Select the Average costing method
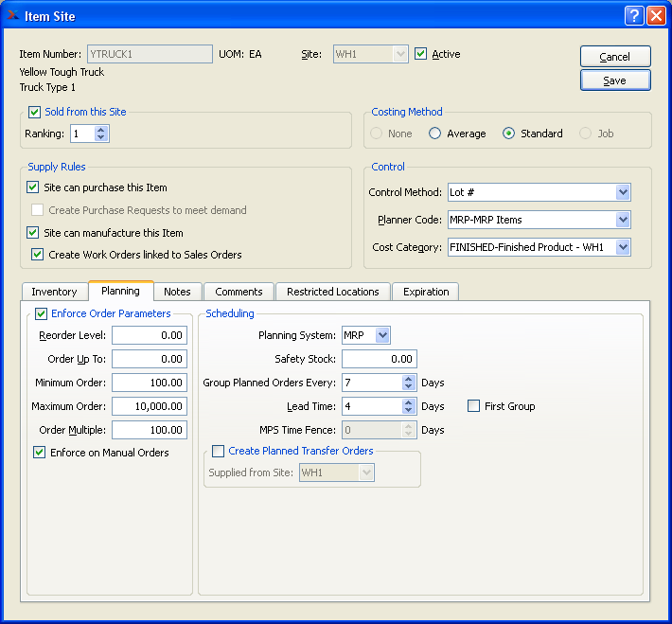The height and width of the screenshot is (624, 672). point(435,134)
